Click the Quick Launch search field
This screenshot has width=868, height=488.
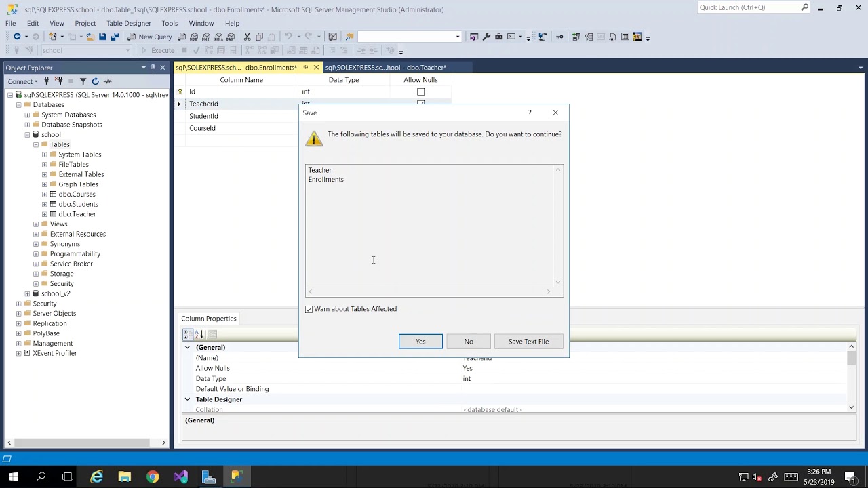coord(749,7)
